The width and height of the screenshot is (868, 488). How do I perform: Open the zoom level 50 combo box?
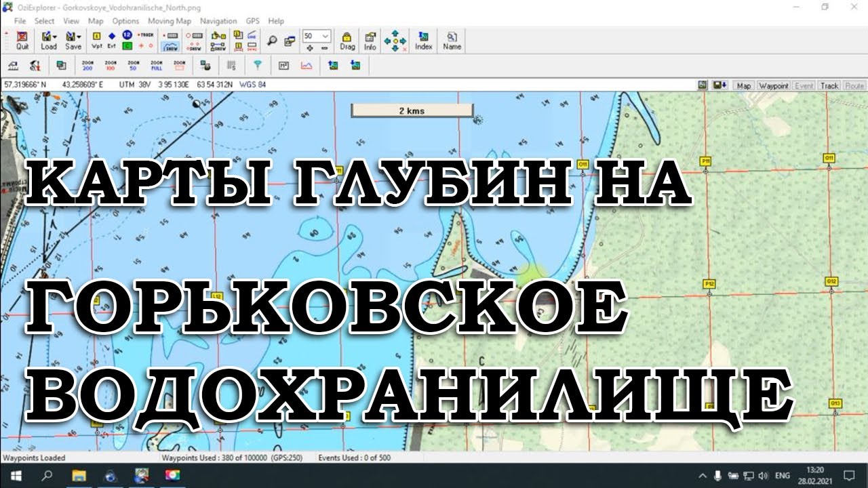[x=317, y=36]
